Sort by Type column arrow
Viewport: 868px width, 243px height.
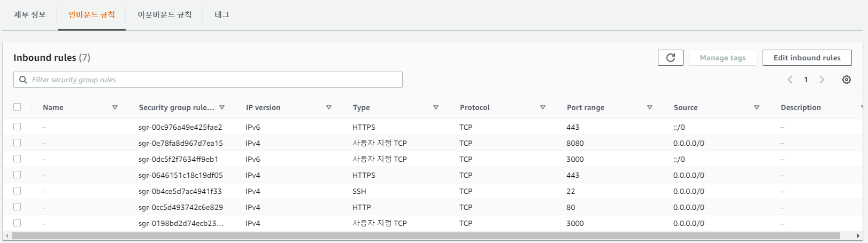point(435,107)
